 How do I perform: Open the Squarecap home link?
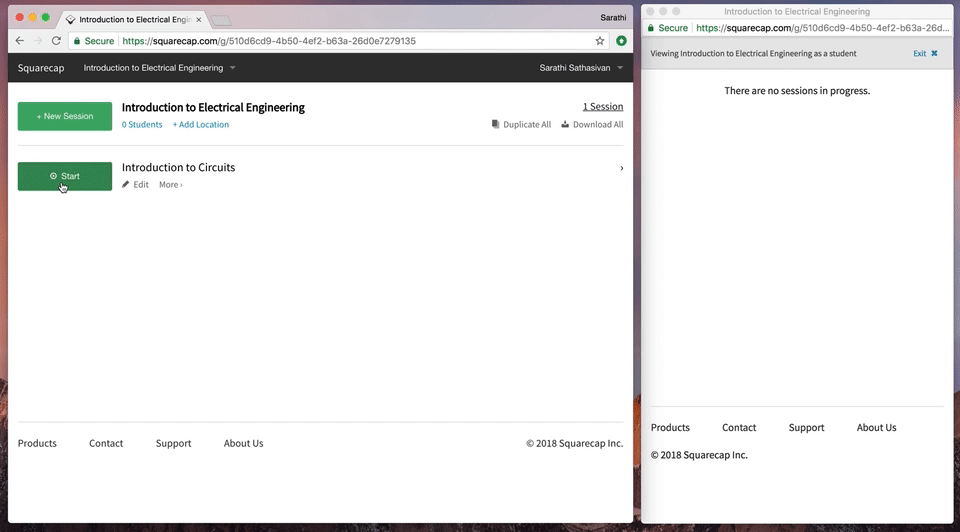(x=41, y=68)
